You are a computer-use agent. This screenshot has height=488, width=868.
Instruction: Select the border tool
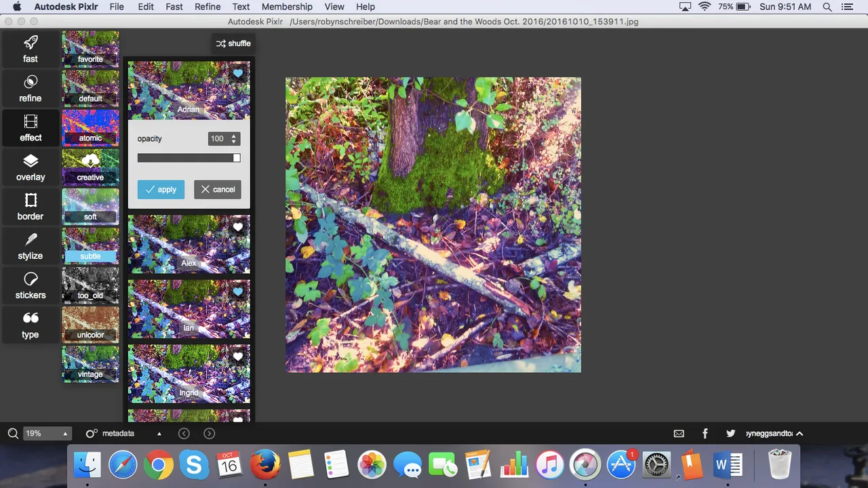(x=31, y=206)
